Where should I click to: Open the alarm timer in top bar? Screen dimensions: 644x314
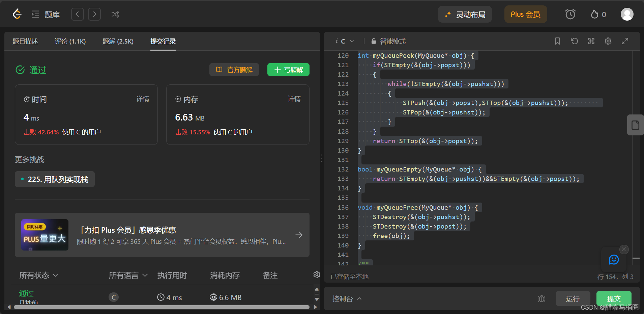(570, 14)
